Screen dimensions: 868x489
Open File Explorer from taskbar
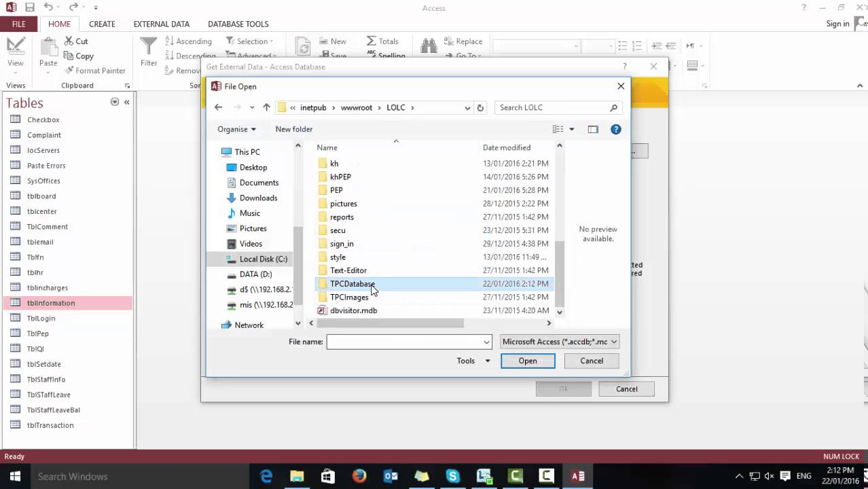click(x=297, y=476)
